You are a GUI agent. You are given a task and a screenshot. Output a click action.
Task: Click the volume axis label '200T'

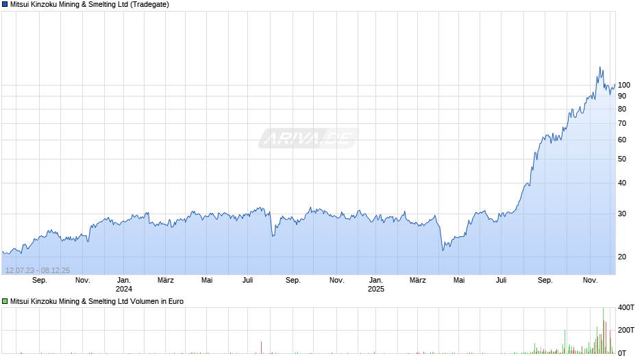(626, 330)
